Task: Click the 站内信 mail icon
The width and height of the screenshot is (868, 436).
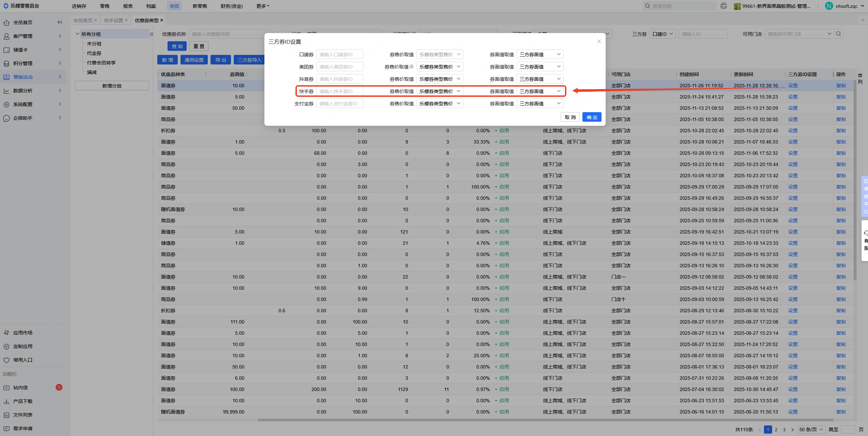Action: (6, 388)
